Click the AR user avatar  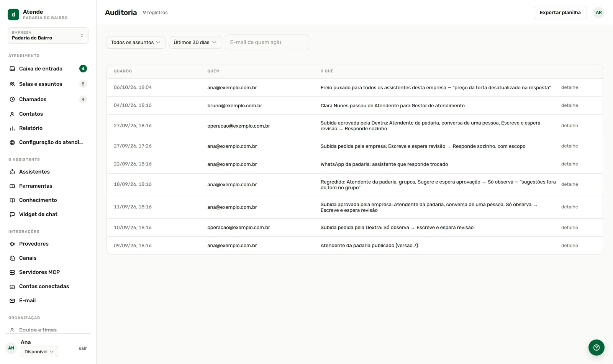click(599, 12)
